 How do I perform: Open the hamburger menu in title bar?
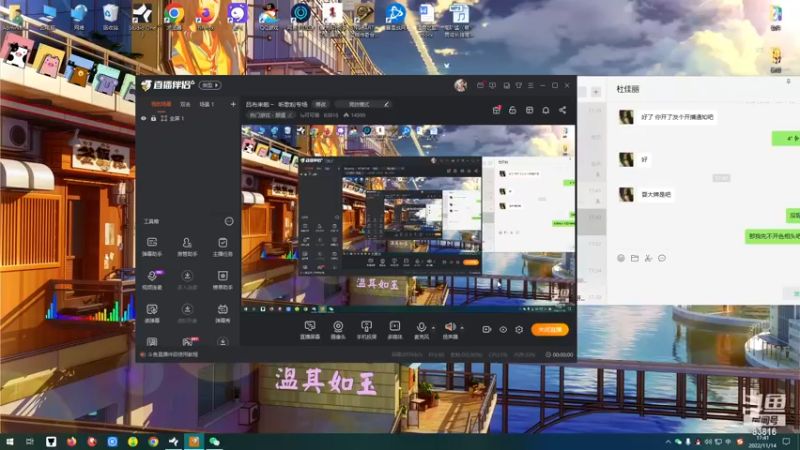tap(531, 85)
